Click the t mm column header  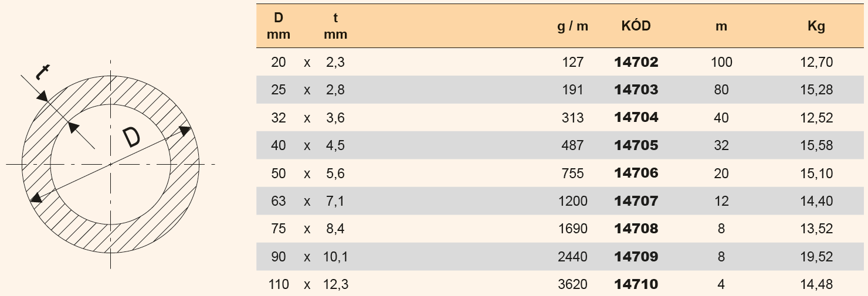pyautogui.click(x=335, y=26)
